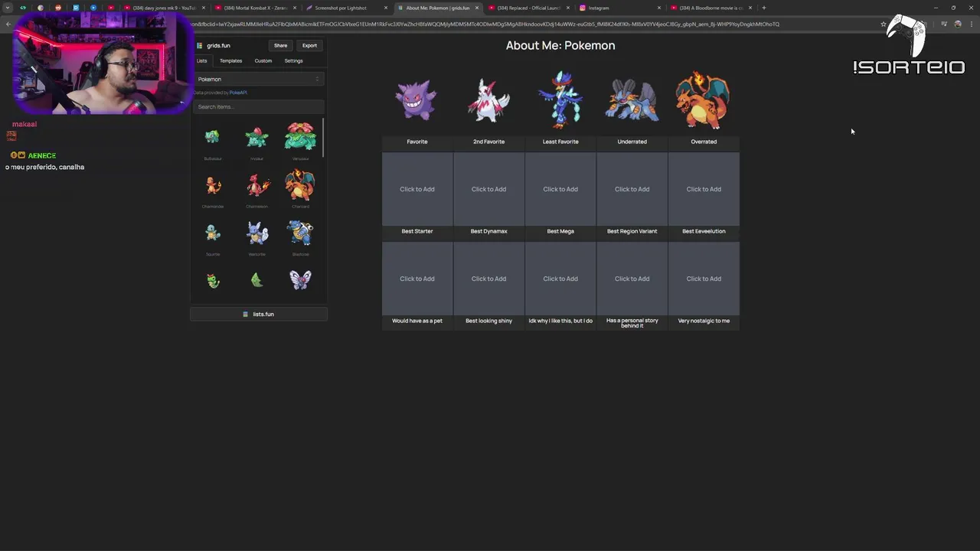Add item to Best Starter cell
Screen dimensions: 980x551
point(417,189)
